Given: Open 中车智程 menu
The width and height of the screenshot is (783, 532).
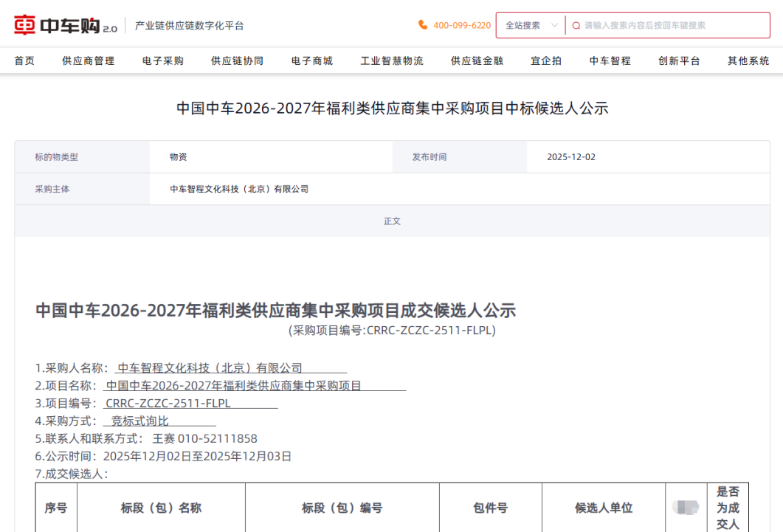Looking at the screenshot, I should coord(610,61).
